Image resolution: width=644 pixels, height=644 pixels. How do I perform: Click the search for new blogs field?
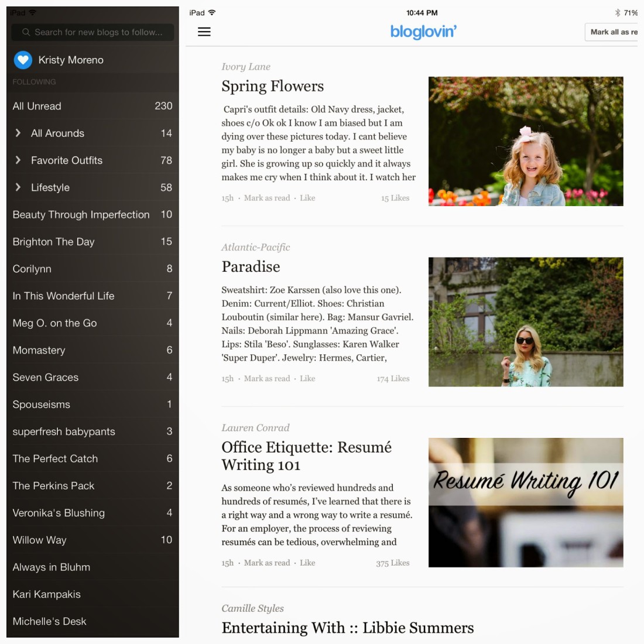tap(93, 32)
